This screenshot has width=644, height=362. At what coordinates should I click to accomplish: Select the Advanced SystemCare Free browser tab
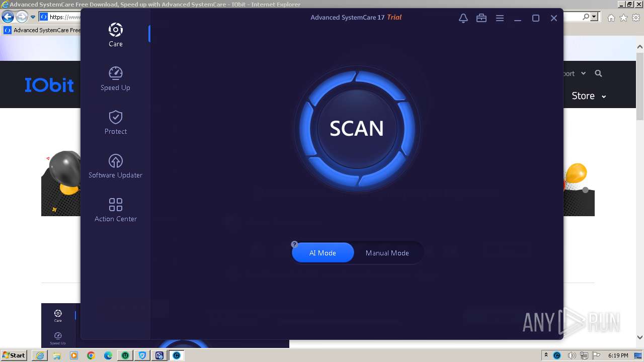(42, 30)
